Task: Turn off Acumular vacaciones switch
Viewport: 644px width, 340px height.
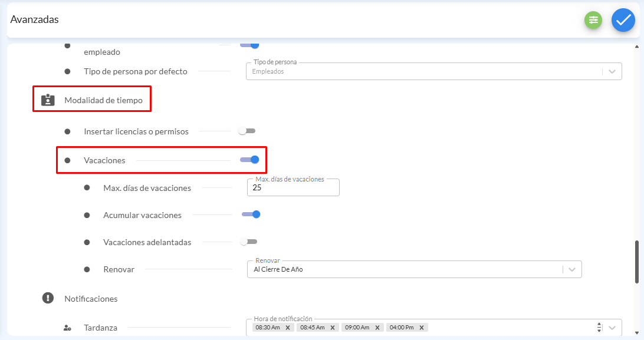Action: pyautogui.click(x=251, y=214)
